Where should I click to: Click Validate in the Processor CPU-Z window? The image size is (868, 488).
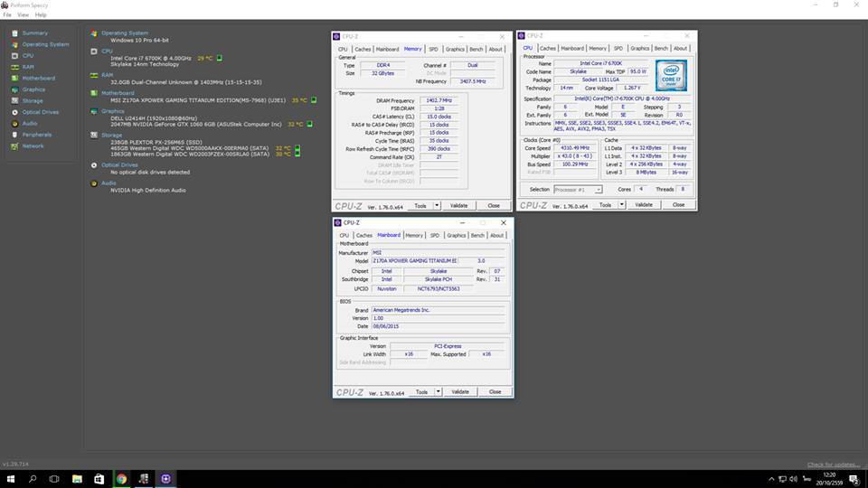click(x=644, y=205)
